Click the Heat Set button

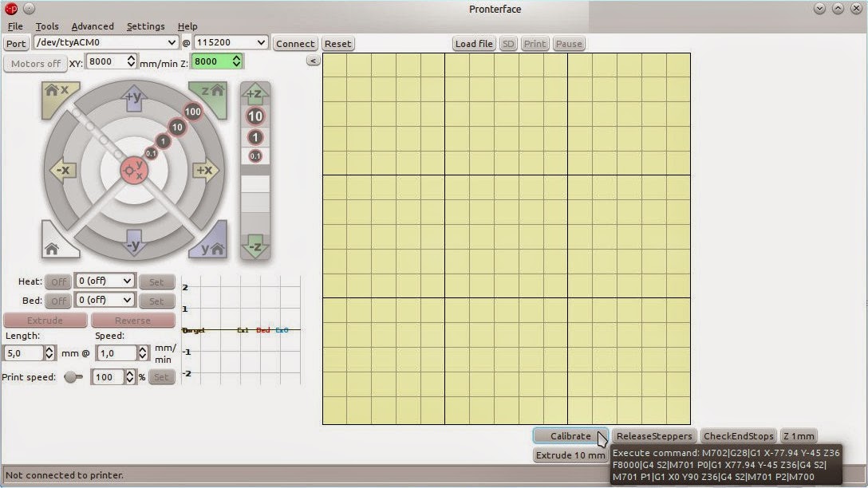click(x=156, y=281)
